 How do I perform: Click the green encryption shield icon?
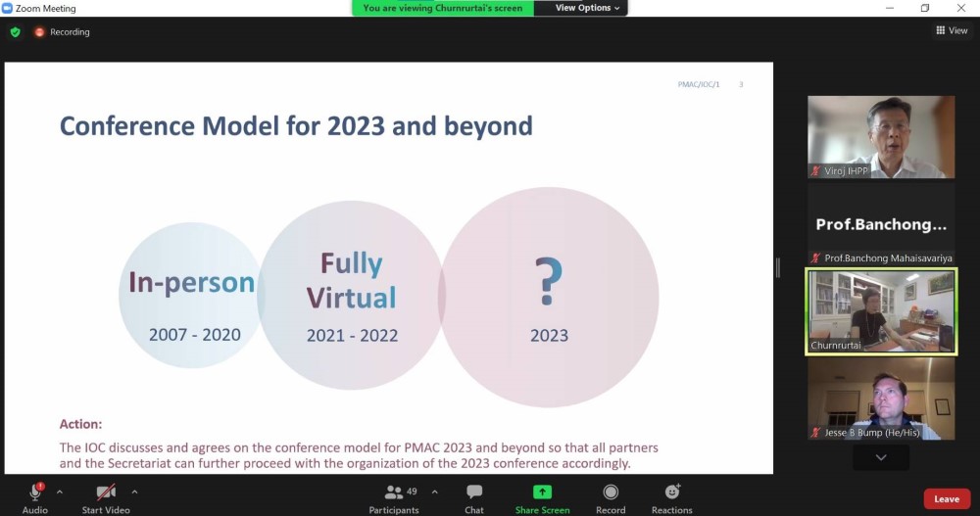[x=15, y=31]
